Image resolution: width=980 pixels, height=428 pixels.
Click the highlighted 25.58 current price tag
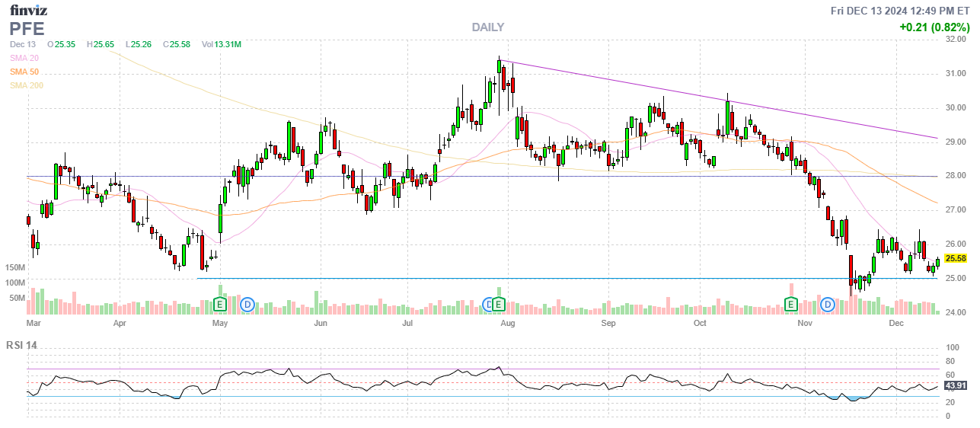956,258
